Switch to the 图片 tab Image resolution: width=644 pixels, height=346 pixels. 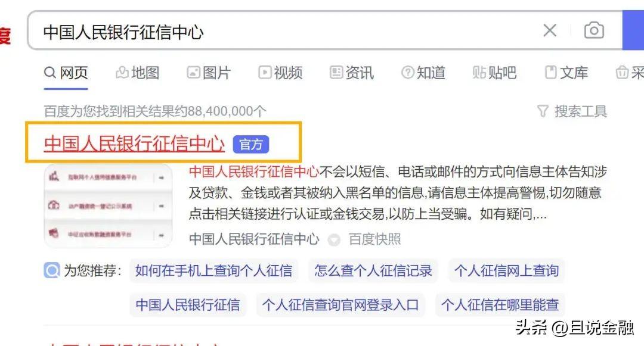coord(209,73)
